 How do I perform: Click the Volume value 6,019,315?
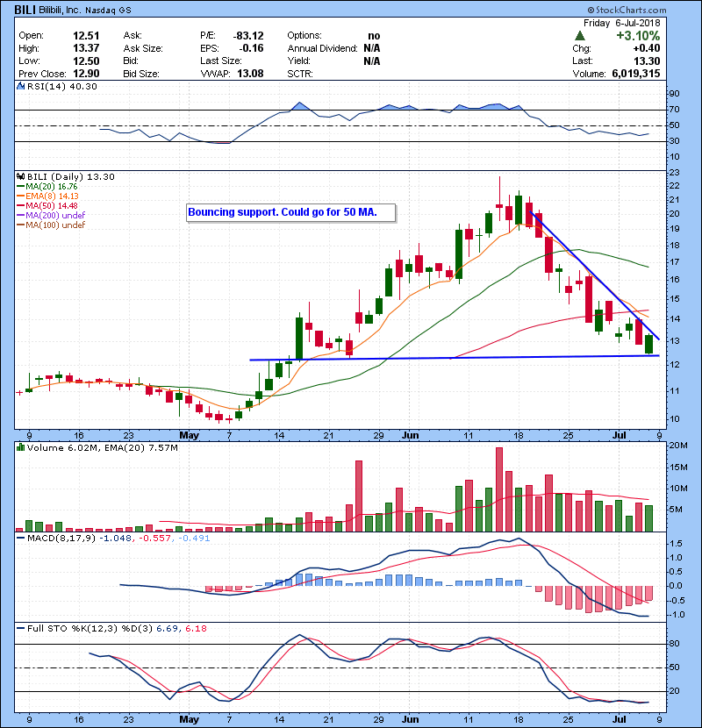click(x=635, y=74)
